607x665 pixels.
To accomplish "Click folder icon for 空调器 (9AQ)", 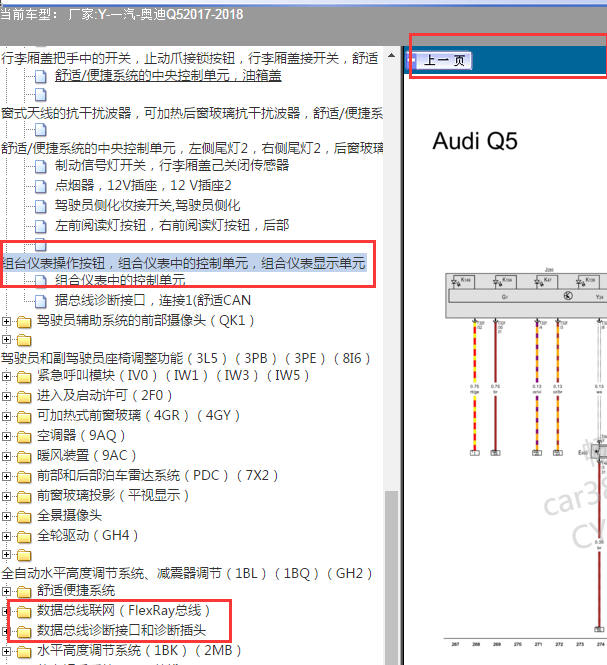I will point(24,436).
